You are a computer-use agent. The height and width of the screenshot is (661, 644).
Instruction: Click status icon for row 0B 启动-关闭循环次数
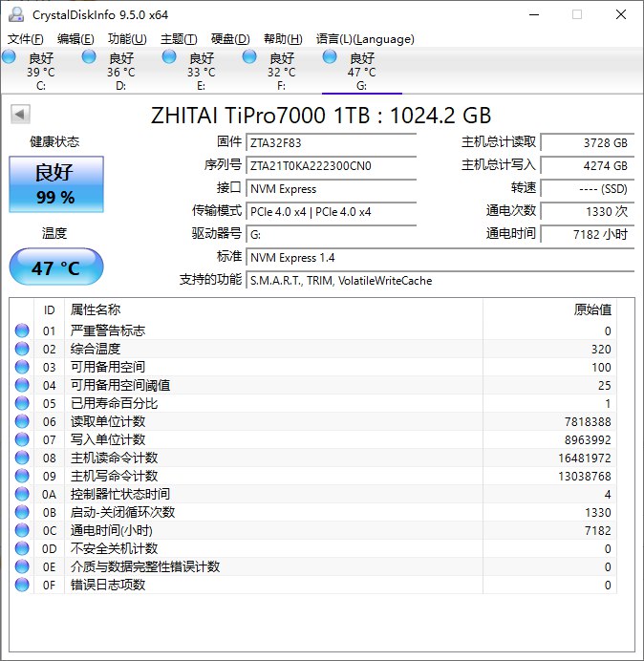22,512
